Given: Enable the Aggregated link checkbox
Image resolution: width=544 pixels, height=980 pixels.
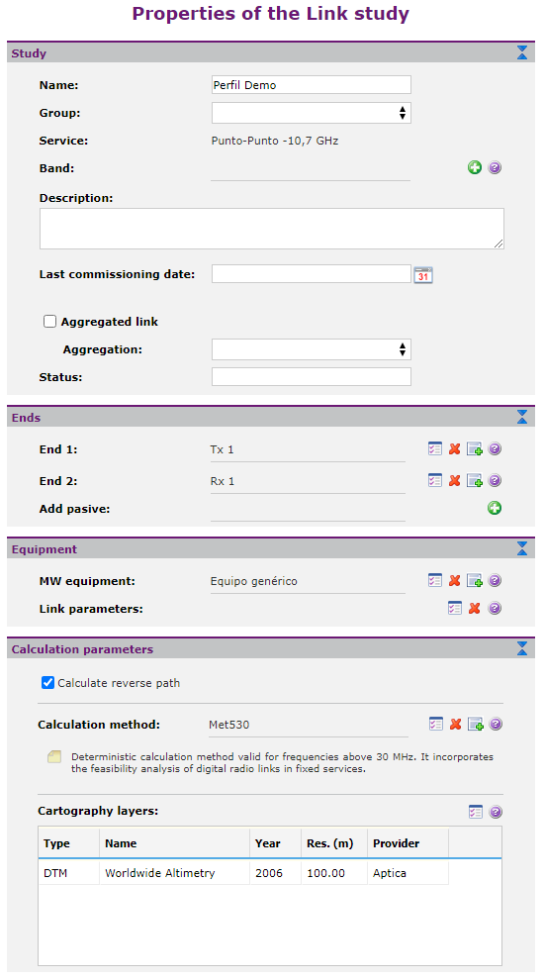Looking at the screenshot, I should (50, 322).
